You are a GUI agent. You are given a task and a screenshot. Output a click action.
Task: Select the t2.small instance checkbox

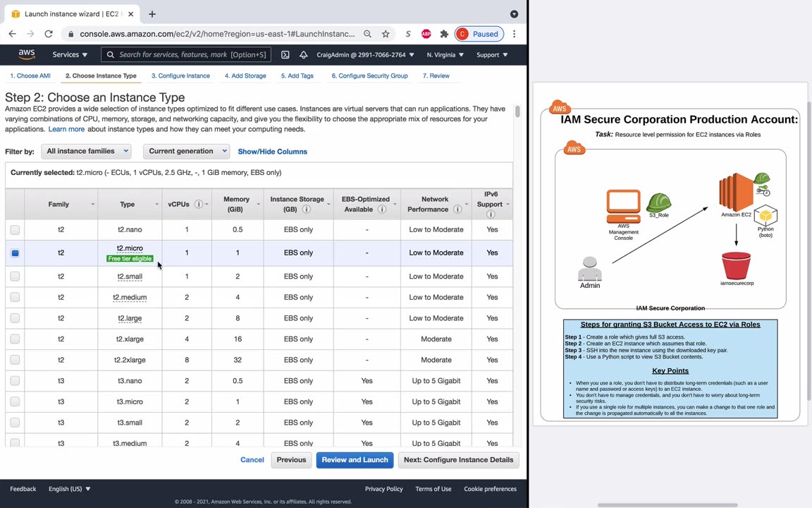point(15,277)
